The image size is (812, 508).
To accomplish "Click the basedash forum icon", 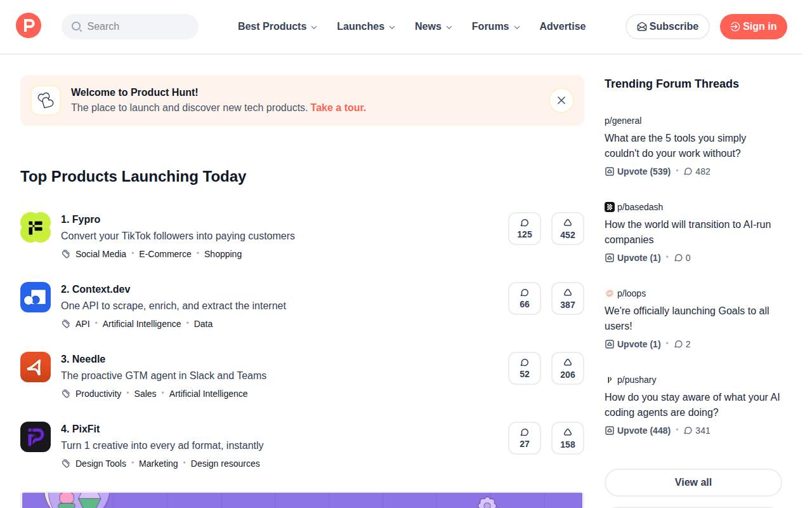I will pos(610,207).
